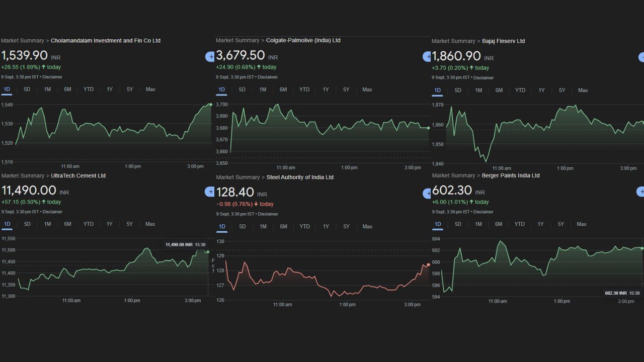Switch Colgate-Palmolive chart to Max
This screenshot has width=644, height=362.
click(x=367, y=89)
